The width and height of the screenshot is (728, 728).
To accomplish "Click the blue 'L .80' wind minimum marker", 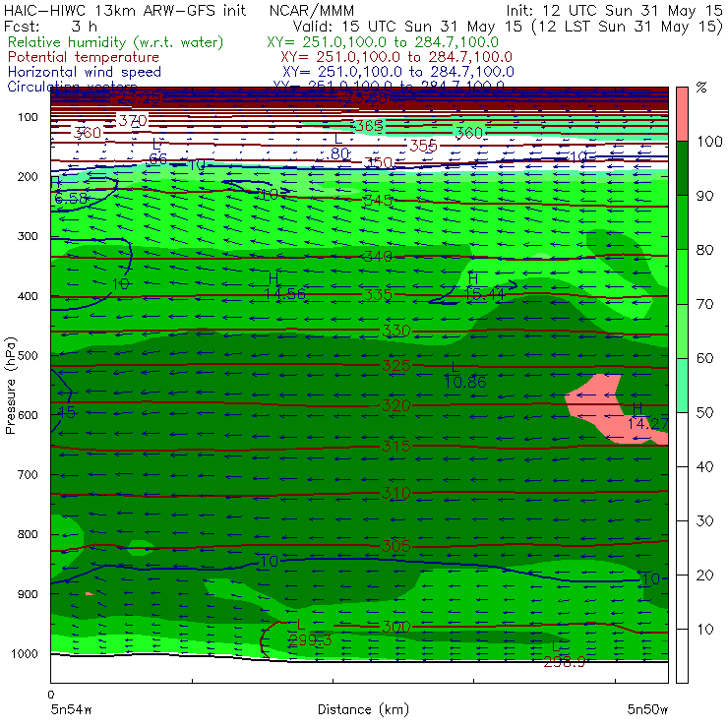I will tap(338, 147).
